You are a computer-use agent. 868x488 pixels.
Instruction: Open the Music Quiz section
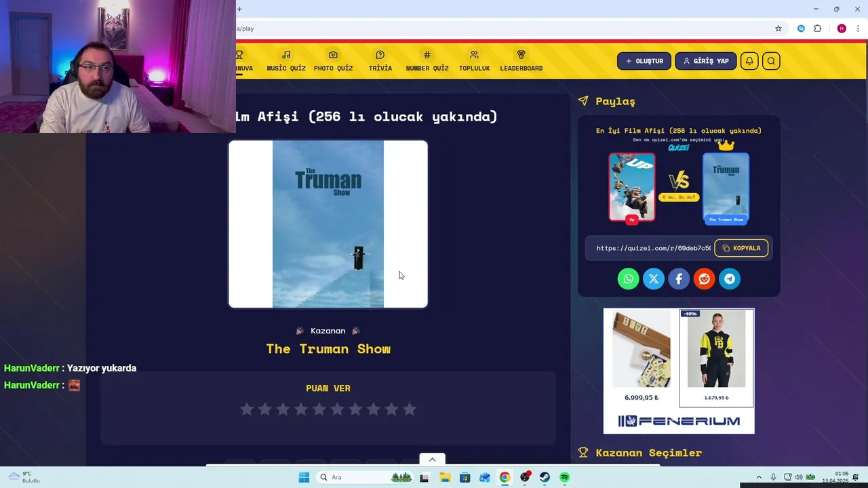tap(286, 61)
